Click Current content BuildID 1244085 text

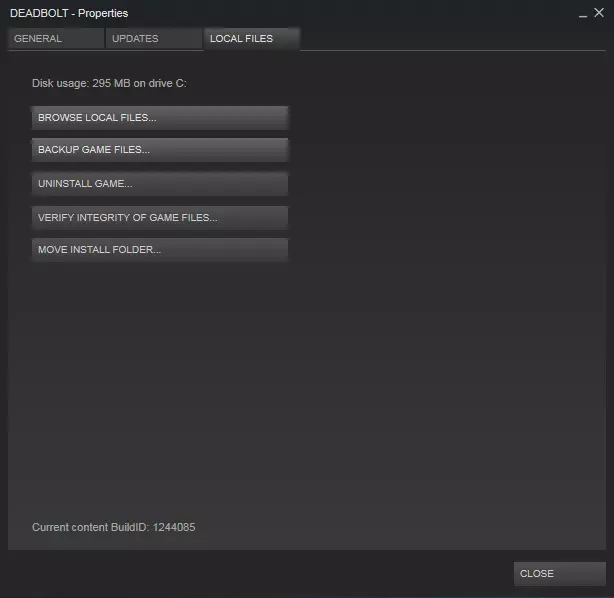pos(114,527)
